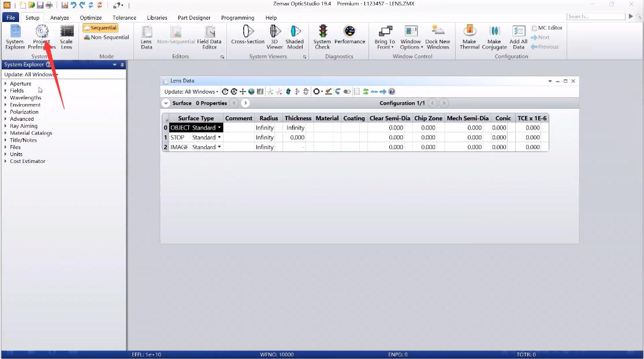Switch to the Tolerance ribbon tab
644x359 pixels.
[x=124, y=18]
